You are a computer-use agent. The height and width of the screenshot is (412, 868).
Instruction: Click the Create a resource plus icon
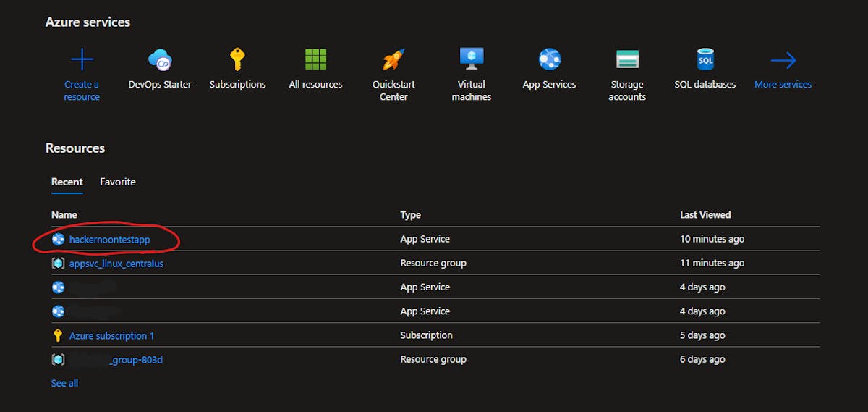pos(82,59)
